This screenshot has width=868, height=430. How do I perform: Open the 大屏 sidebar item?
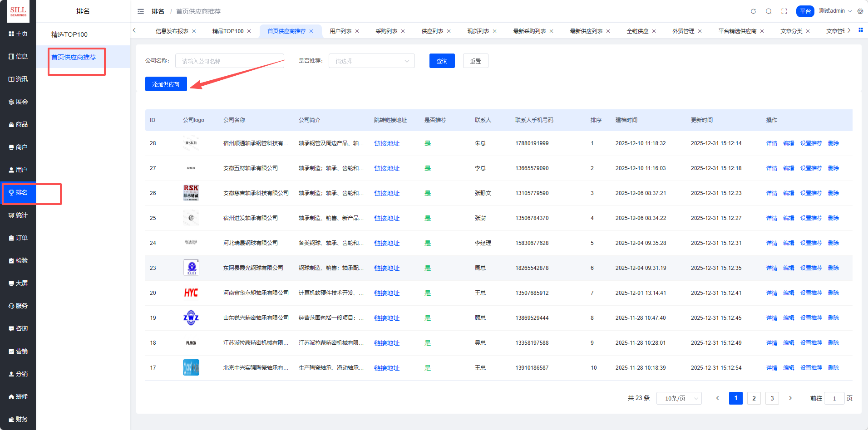coord(18,283)
